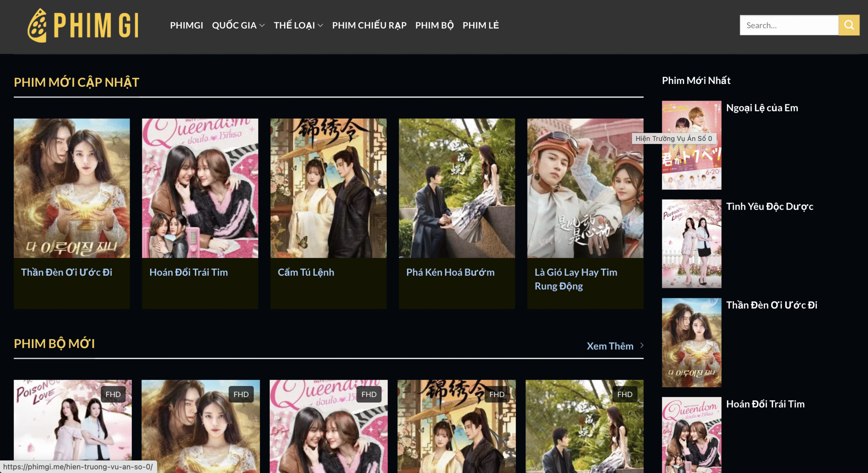Click Thần Đèn Ơi Ước Đi poster in Phim Mới Cập Nhật
This screenshot has width=868, height=473.
click(x=72, y=188)
